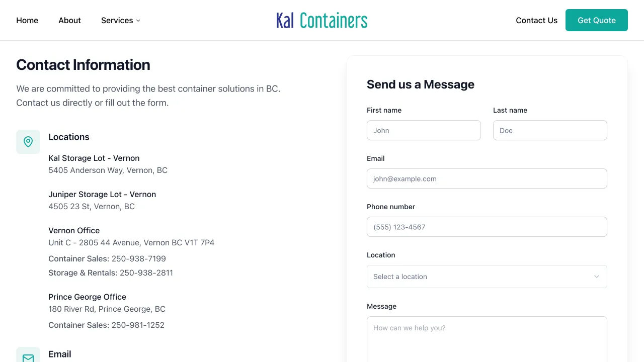This screenshot has height=362, width=644.
Task: Open the Select a location dropdown
Action: click(487, 277)
